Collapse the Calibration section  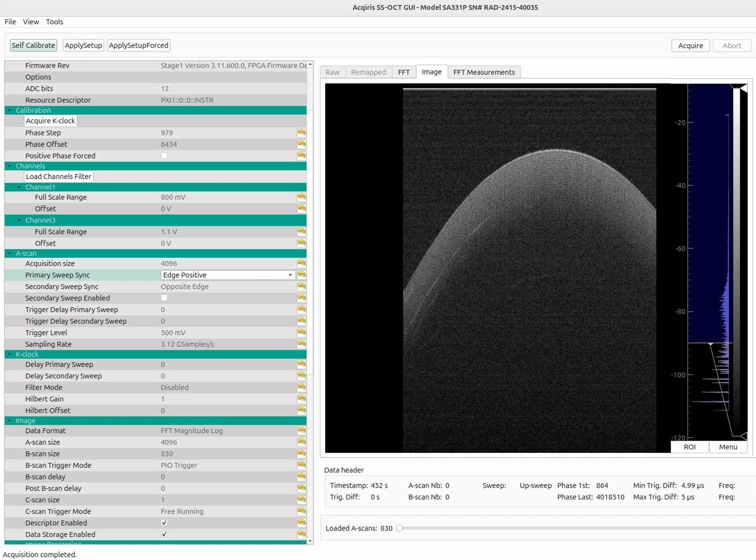(10, 110)
